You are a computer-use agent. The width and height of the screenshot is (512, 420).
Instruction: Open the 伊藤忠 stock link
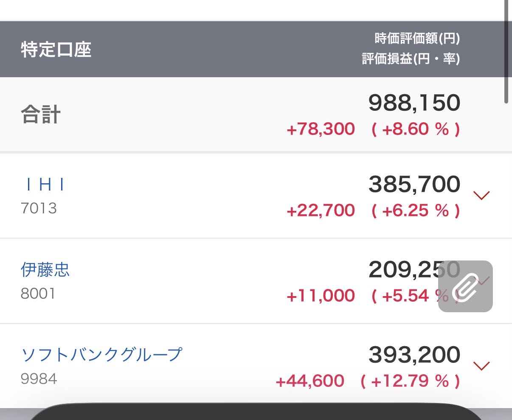[x=45, y=270]
